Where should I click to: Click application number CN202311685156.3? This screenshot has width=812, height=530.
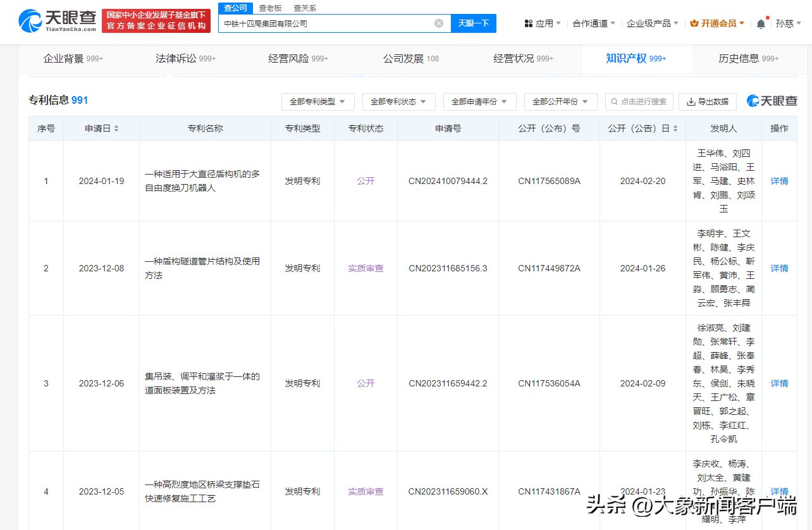tap(448, 268)
